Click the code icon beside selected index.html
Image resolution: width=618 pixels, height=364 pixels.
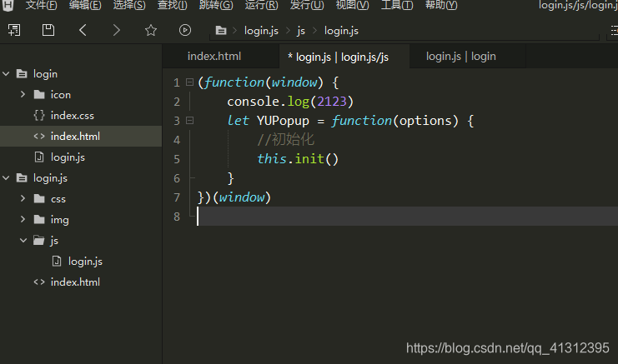point(39,136)
